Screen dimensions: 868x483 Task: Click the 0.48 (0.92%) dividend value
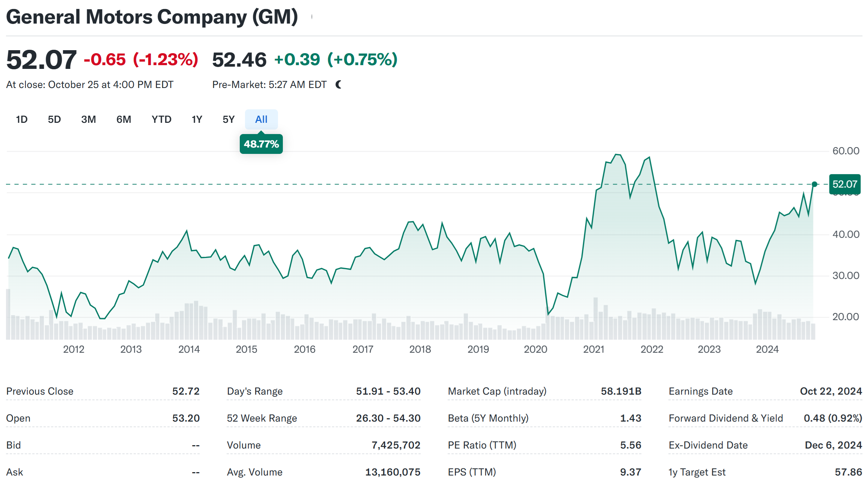click(833, 418)
